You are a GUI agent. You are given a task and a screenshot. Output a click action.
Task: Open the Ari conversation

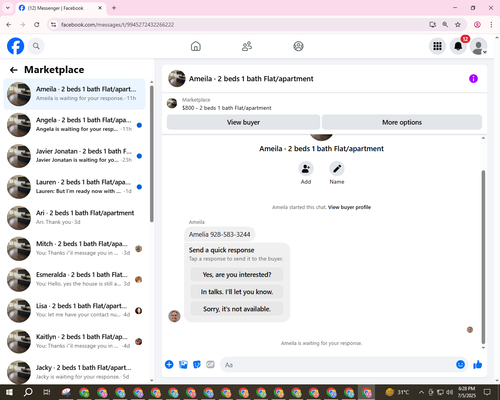click(x=74, y=218)
